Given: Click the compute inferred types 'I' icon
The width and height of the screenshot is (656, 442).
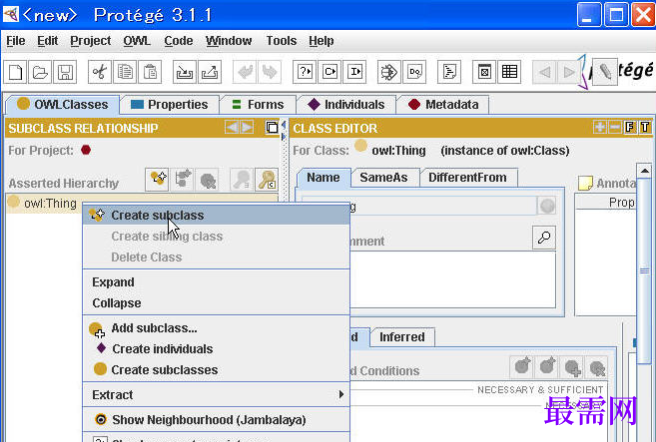Looking at the screenshot, I should coord(355,72).
